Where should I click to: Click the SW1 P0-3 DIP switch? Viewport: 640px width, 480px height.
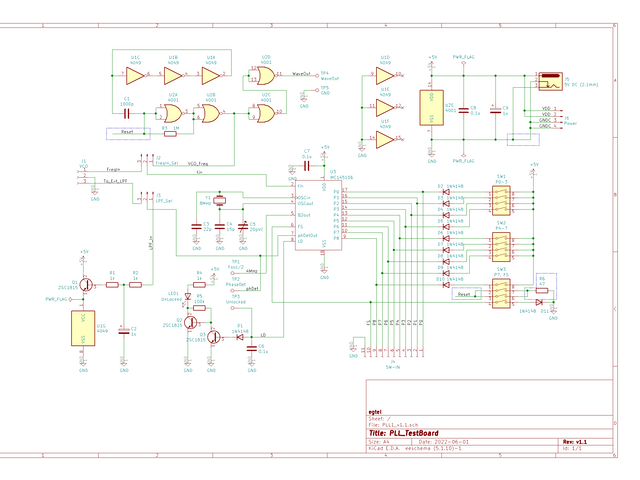pos(502,202)
